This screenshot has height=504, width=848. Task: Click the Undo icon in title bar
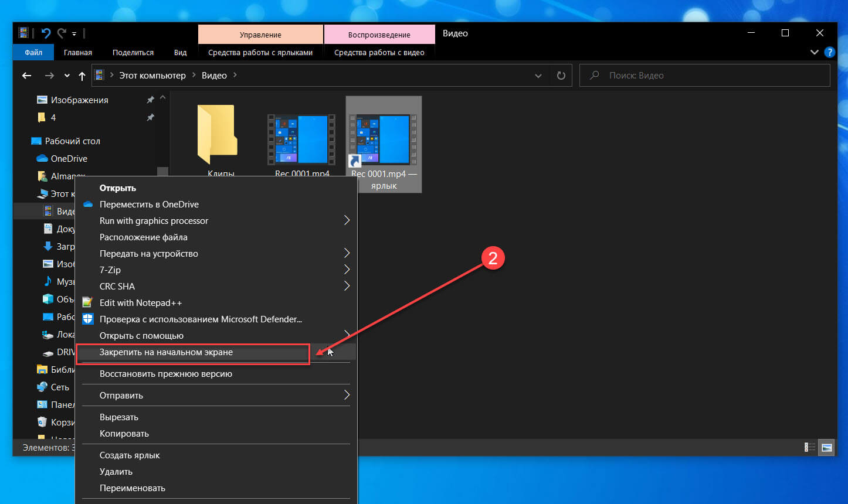pyautogui.click(x=45, y=33)
